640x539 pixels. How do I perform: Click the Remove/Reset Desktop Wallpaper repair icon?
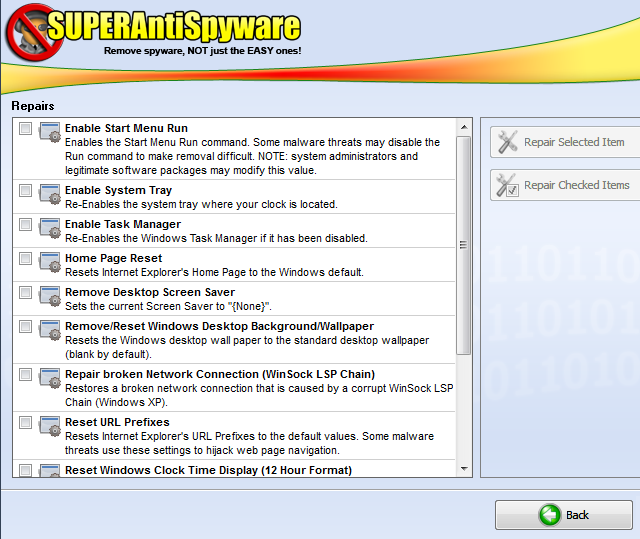pyautogui.click(x=50, y=329)
